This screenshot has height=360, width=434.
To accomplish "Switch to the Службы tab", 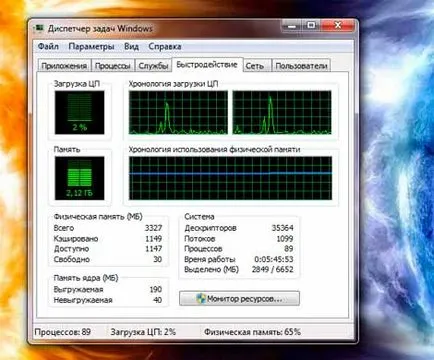I will coord(153,66).
